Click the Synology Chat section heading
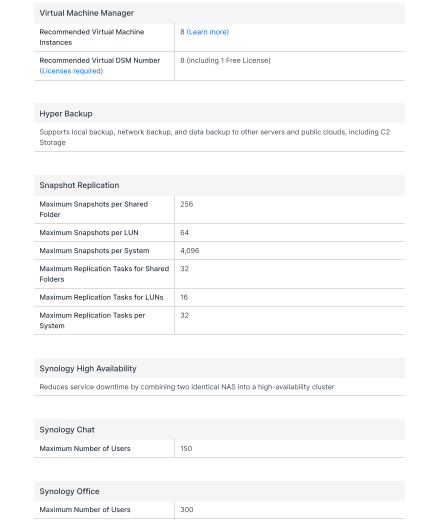The image size is (438, 525). tap(67, 430)
